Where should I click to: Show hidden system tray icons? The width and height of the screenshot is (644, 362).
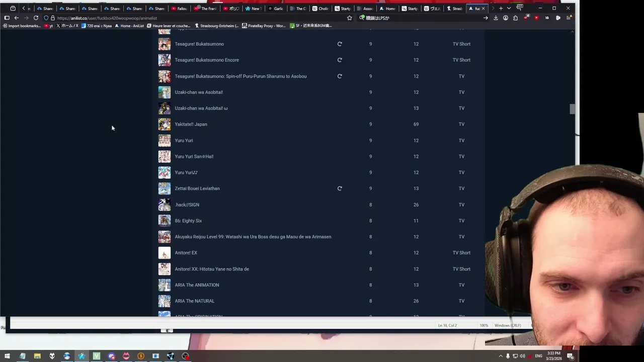click(501, 356)
